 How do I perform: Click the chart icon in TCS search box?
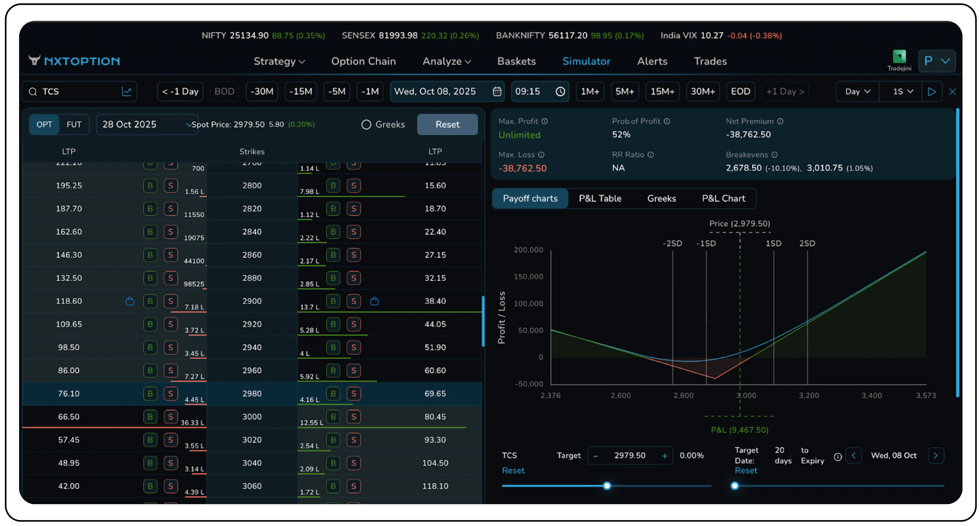coord(126,92)
